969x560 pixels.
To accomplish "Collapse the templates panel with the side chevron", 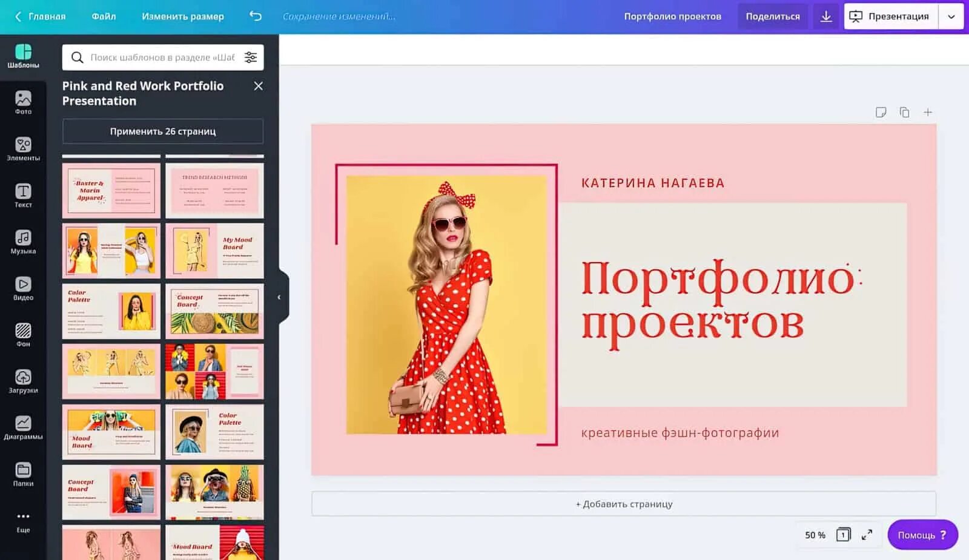I will pos(279,297).
